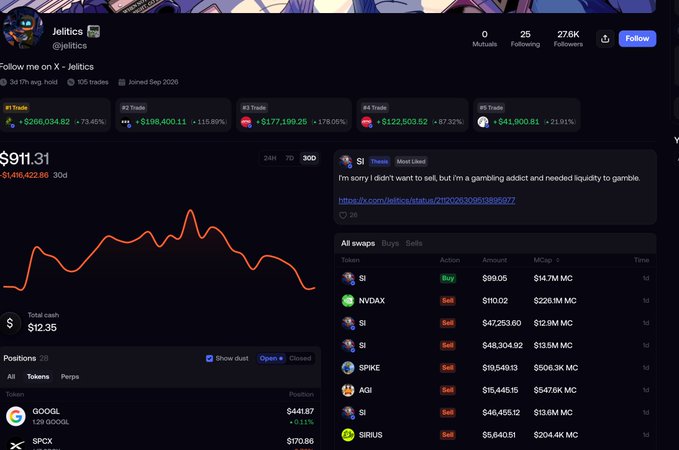This screenshot has width=679, height=450.
Task: Open the GOOGL position row
Action: pyautogui.click(x=160, y=416)
